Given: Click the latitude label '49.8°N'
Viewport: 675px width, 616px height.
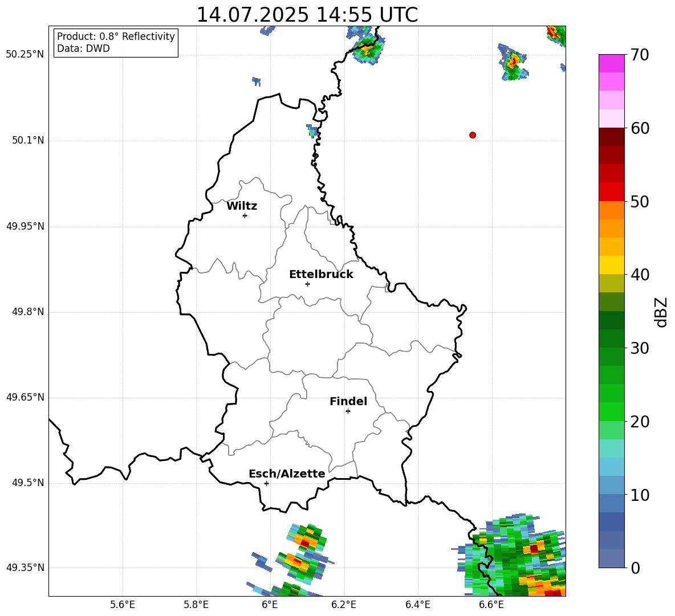Looking at the screenshot, I should (28, 312).
